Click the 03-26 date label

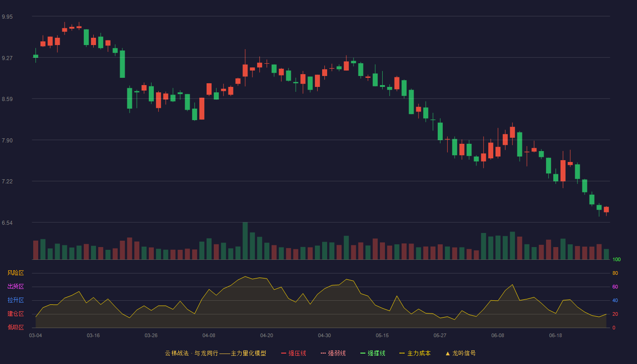pyautogui.click(x=151, y=335)
